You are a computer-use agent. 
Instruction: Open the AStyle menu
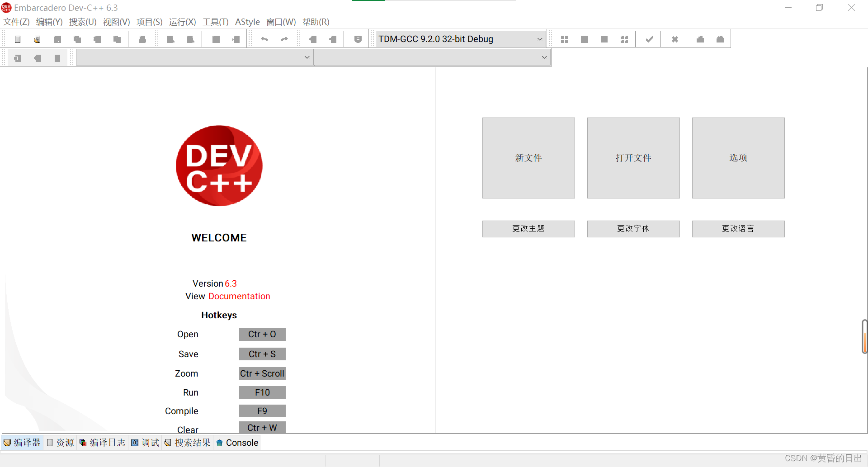247,22
